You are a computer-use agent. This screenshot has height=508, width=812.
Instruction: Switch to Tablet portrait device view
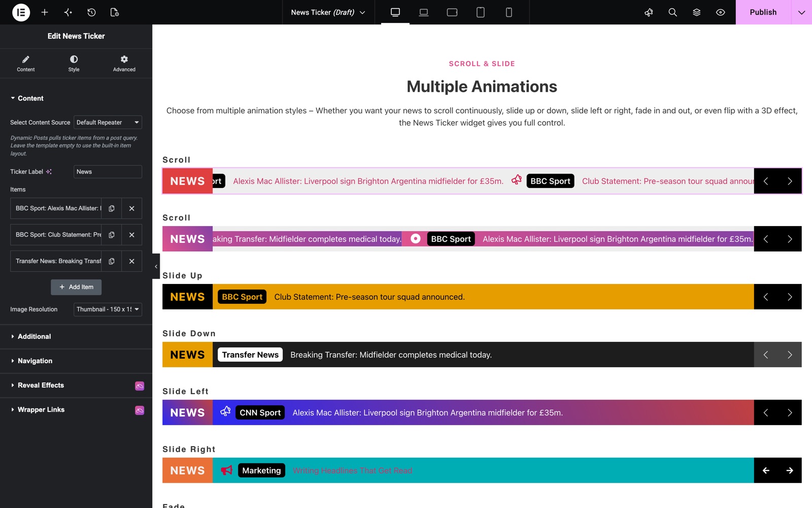coord(481,12)
